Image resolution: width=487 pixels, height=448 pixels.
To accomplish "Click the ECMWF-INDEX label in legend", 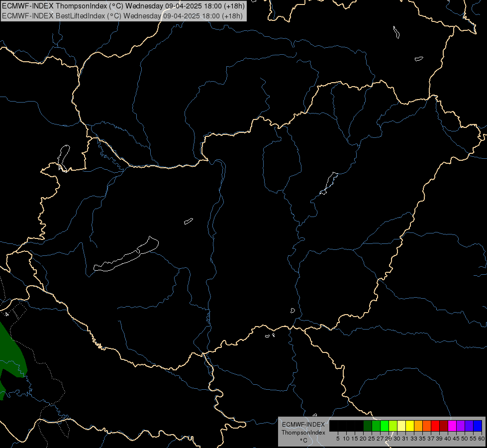I will tap(303, 425).
